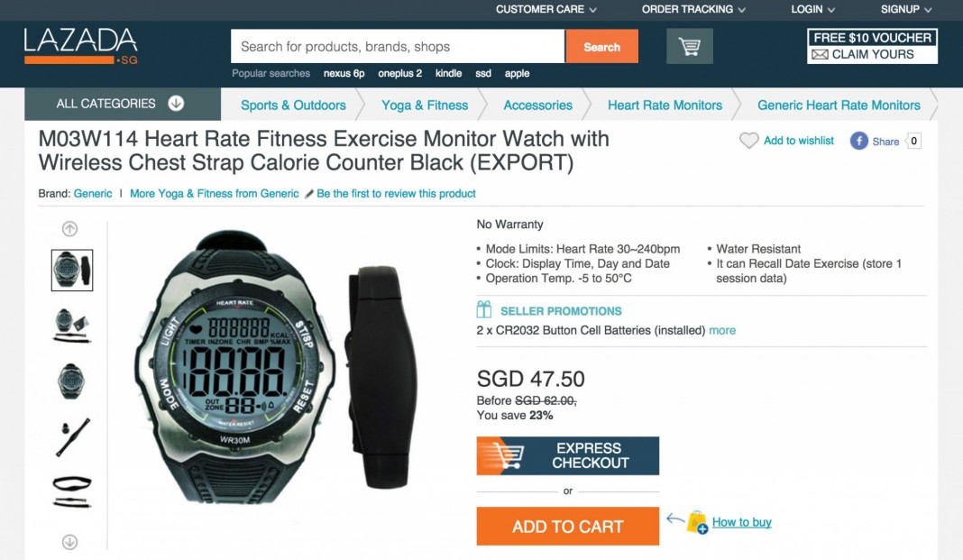
Task: Go to Sports & Outdoors breadcrumb
Action: pyautogui.click(x=293, y=105)
